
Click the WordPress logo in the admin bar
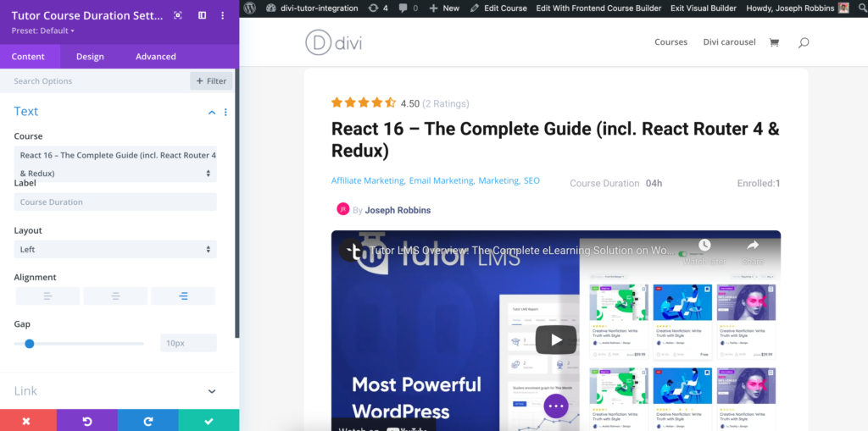tap(250, 8)
